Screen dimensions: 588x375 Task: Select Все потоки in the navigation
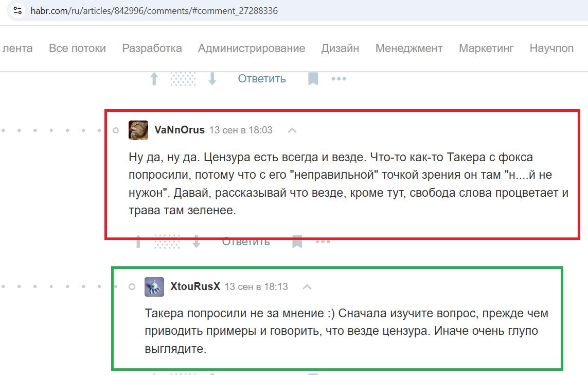click(x=77, y=48)
